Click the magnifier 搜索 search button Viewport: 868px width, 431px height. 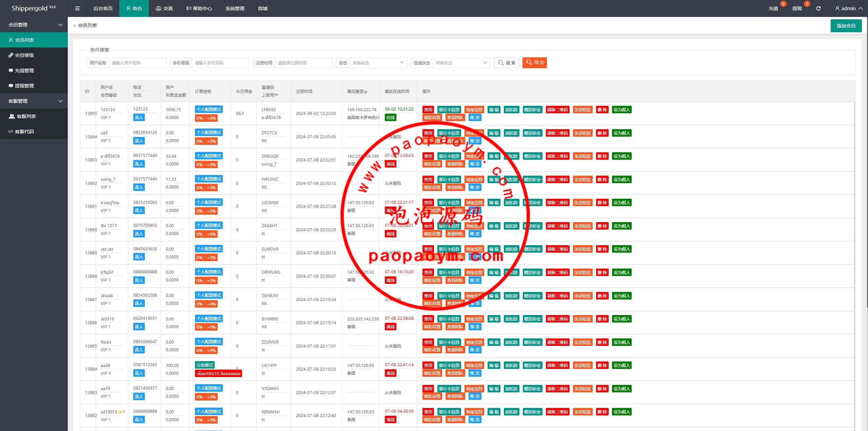click(x=507, y=63)
